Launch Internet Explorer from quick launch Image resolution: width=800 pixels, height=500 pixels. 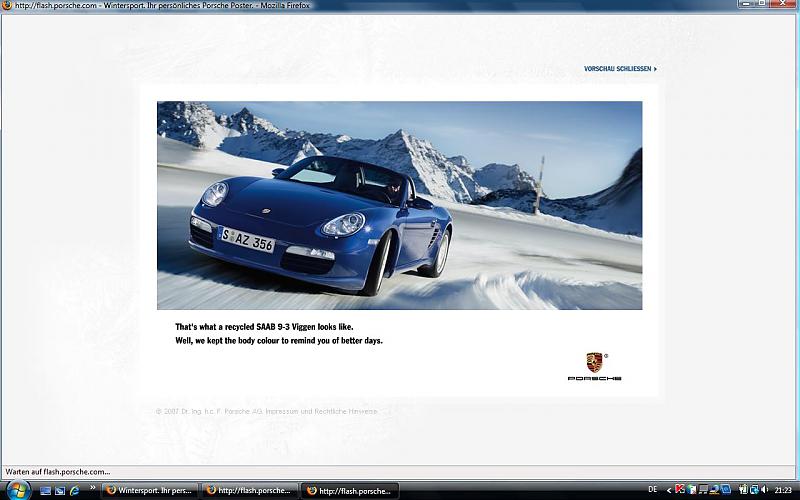point(74,491)
